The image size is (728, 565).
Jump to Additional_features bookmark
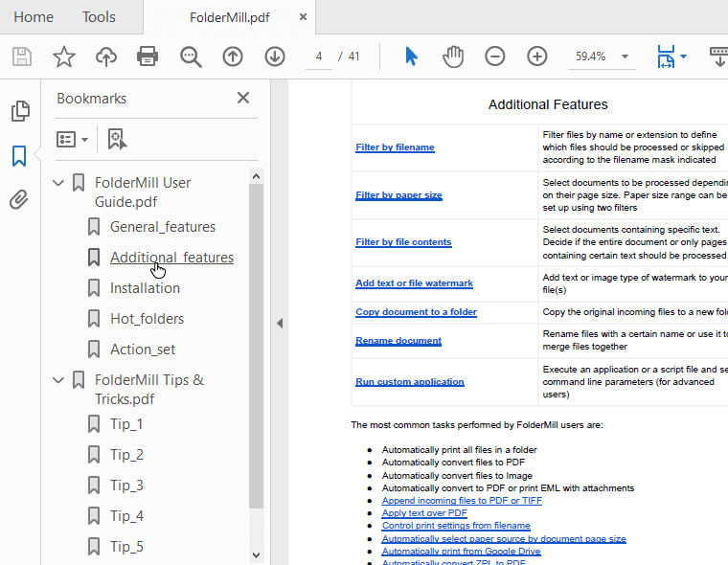tap(171, 258)
